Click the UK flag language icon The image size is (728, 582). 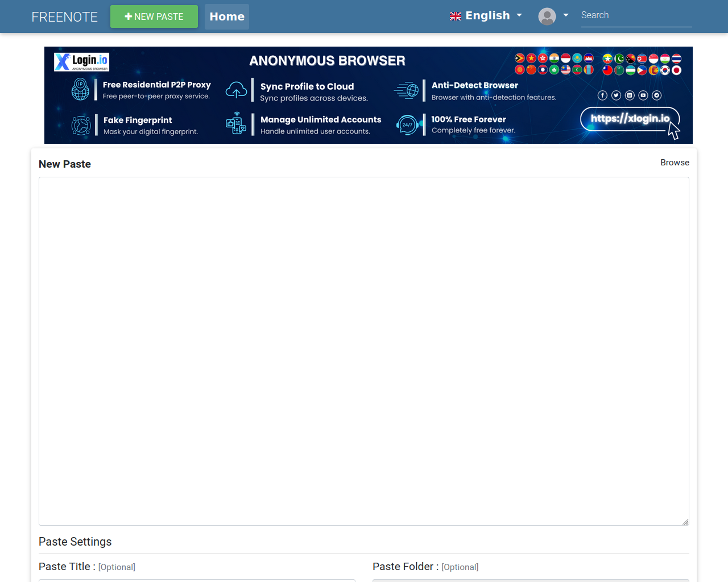456,16
